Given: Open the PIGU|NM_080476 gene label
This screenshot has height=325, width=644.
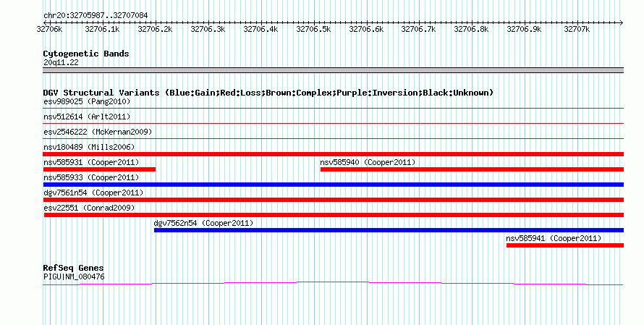Looking at the screenshot, I should pyautogui.click(x=74, y=277).
